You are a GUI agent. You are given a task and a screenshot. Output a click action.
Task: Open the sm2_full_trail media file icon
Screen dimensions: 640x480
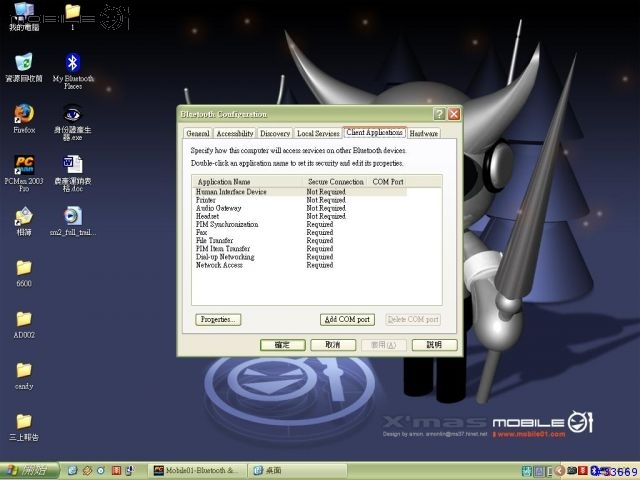coord(73,221)
